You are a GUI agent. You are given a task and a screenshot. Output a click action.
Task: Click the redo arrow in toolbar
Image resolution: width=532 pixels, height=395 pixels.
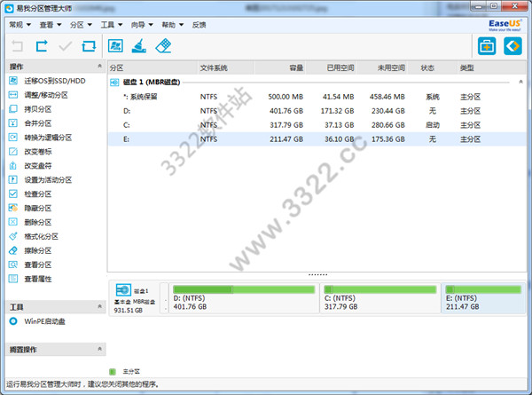[42, 46]
